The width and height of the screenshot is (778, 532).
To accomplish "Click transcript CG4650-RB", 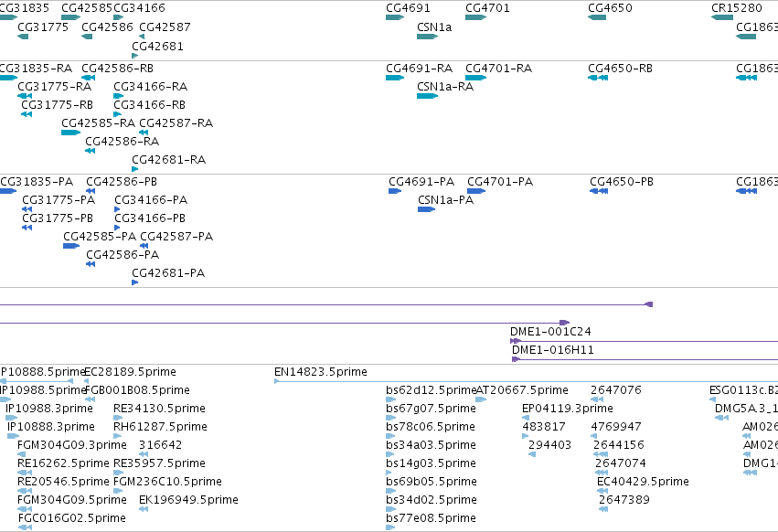I will (x=620, y=68).
